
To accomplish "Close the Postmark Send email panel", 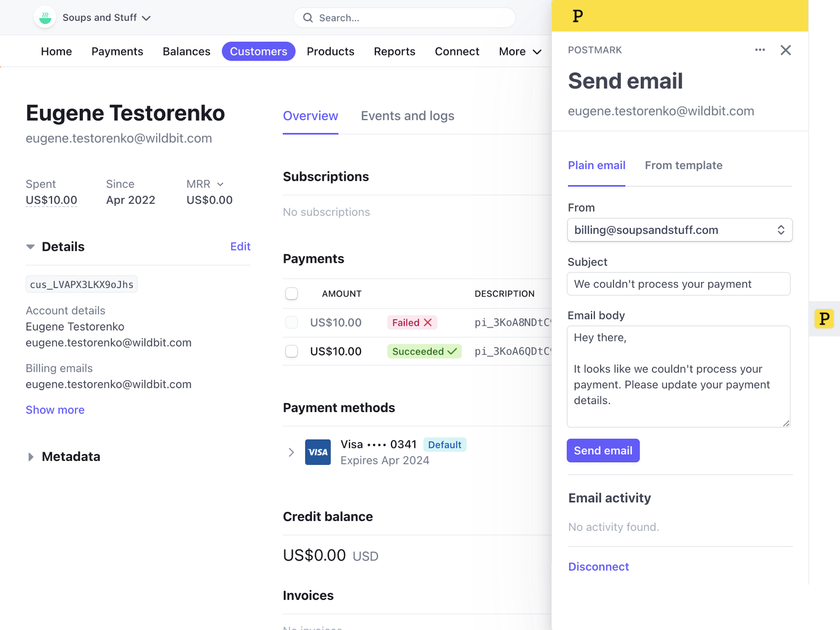I will tap(786, 50).
